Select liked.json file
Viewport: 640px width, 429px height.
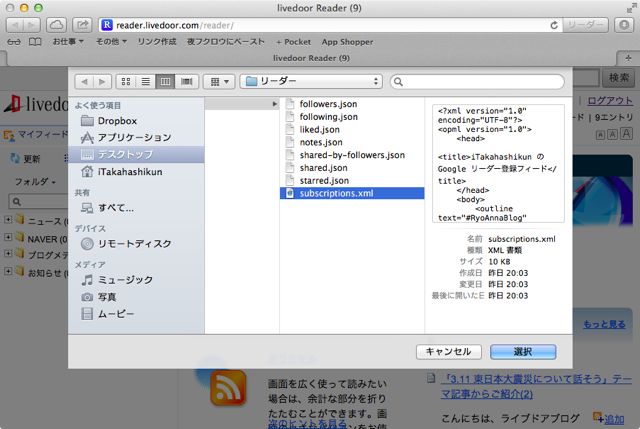pos(352,130)
